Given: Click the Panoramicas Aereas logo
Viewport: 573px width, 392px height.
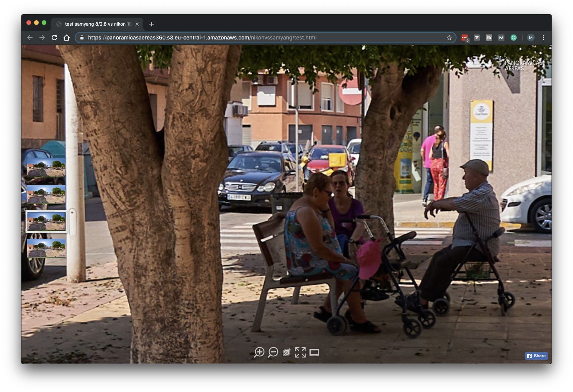Looking at the screenshot, I should [x=519, y=63].
